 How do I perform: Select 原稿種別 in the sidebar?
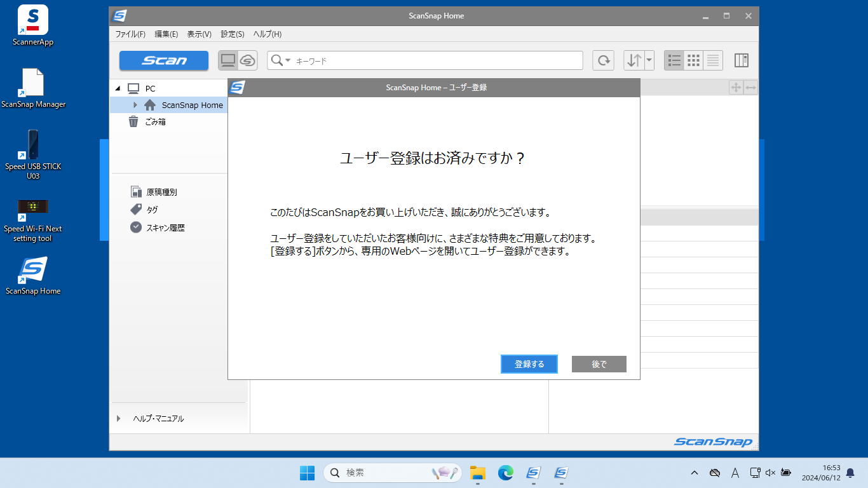point(162,192)
